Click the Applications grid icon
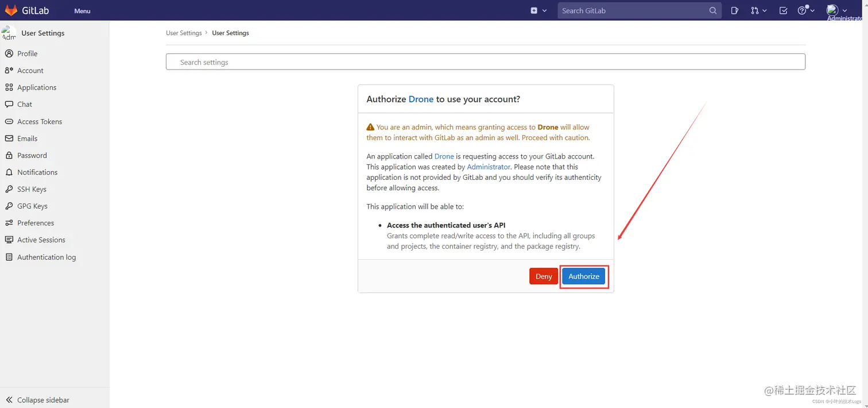 coord(9,87)
